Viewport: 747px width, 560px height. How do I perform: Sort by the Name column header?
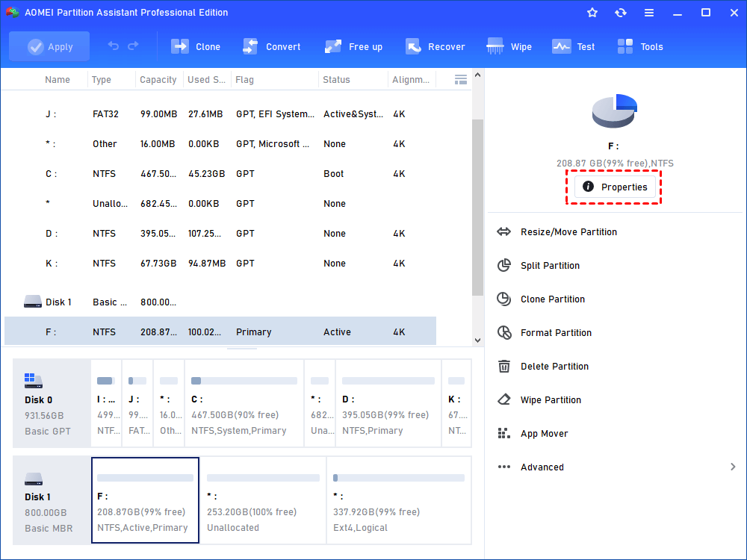coord(58,80)
